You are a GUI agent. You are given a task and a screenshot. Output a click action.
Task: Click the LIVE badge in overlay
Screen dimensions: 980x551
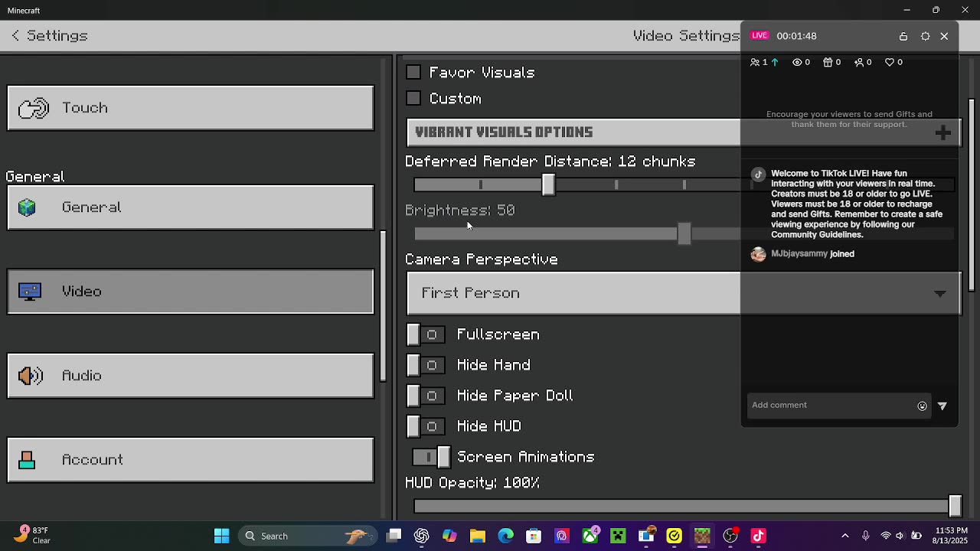(759, 36)
